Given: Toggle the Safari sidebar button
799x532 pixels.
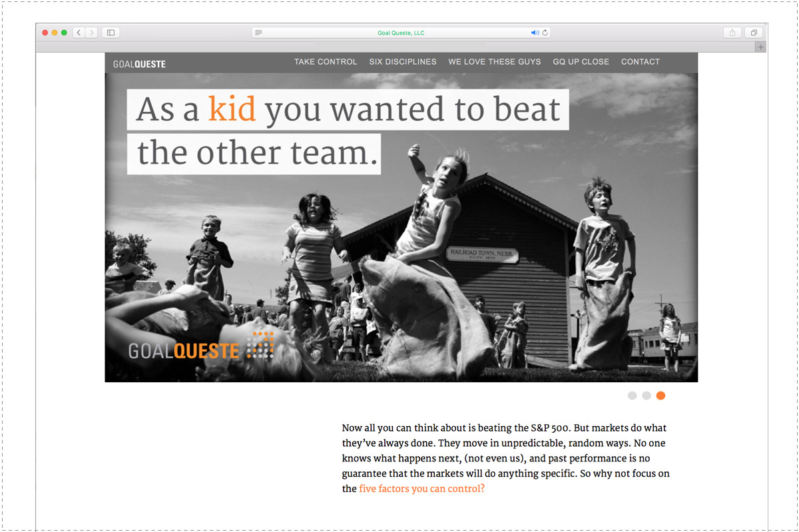Looking at the screenshot, I should [111, 33].
